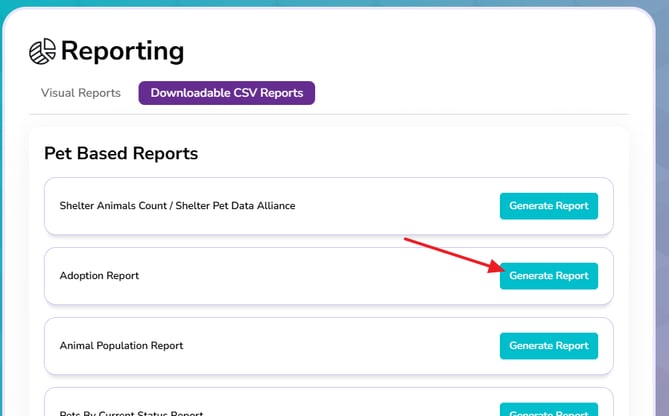Click the Shelter Pet Data Alliance label

pos(235,206)
